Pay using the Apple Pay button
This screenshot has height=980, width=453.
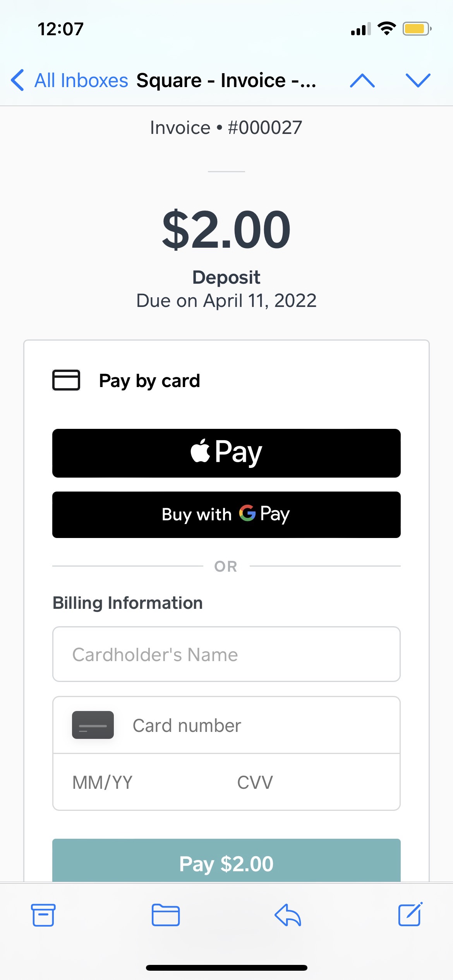226,453
